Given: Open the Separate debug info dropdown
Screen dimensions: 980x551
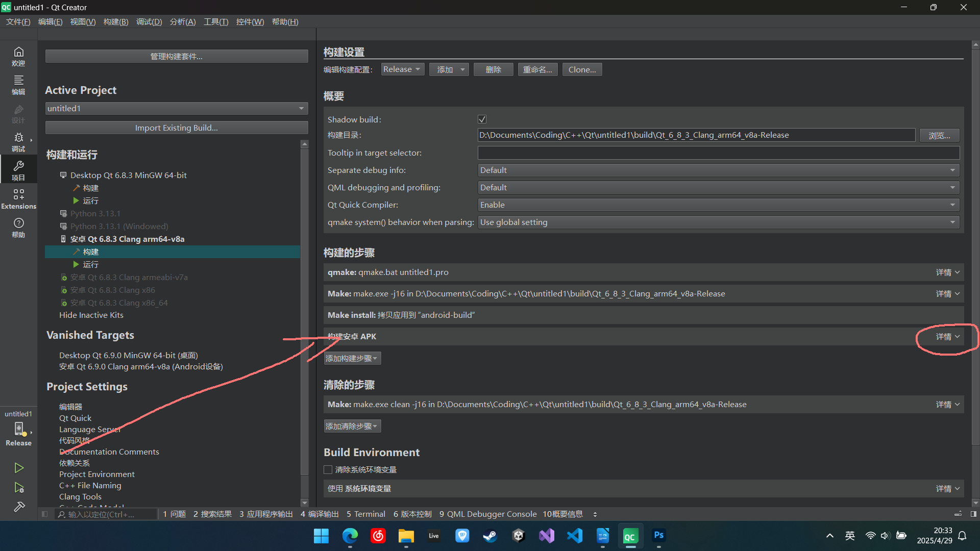Looking at the screenshot, I should 718,170.
